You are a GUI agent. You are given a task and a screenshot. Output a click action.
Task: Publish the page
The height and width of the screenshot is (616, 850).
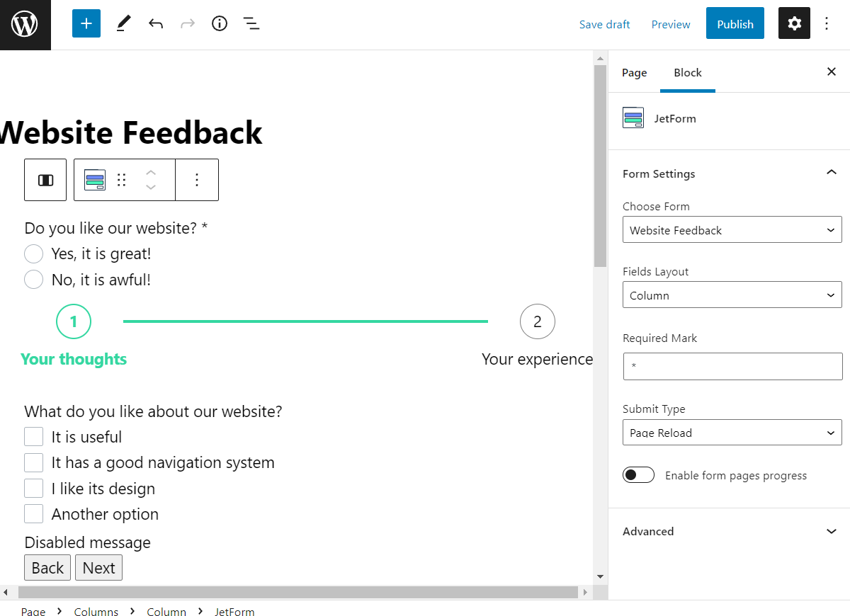click(x=735, y=23)
